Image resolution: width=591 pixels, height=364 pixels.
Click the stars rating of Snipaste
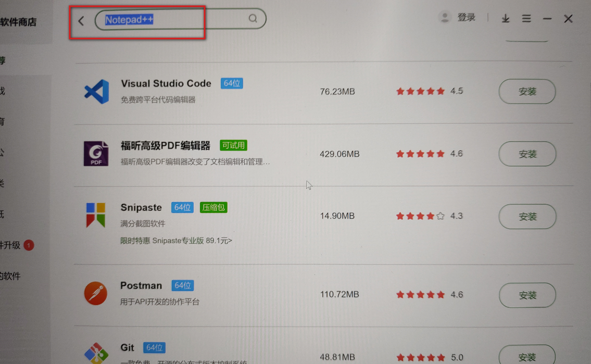[420, 216]
